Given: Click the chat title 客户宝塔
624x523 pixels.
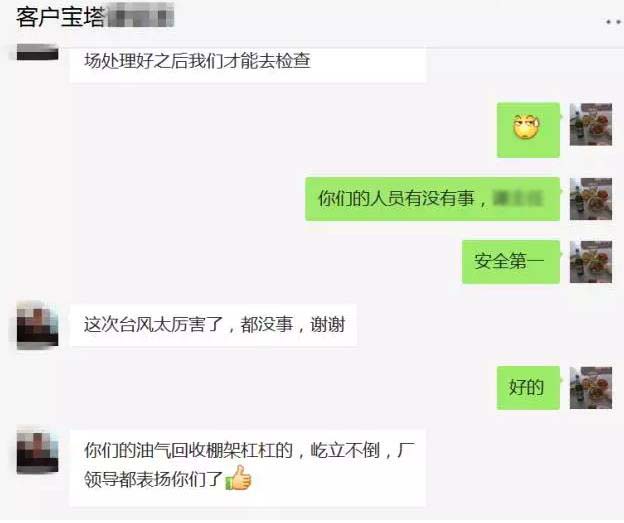Looking at the screenshot, I should coord(60,17).
